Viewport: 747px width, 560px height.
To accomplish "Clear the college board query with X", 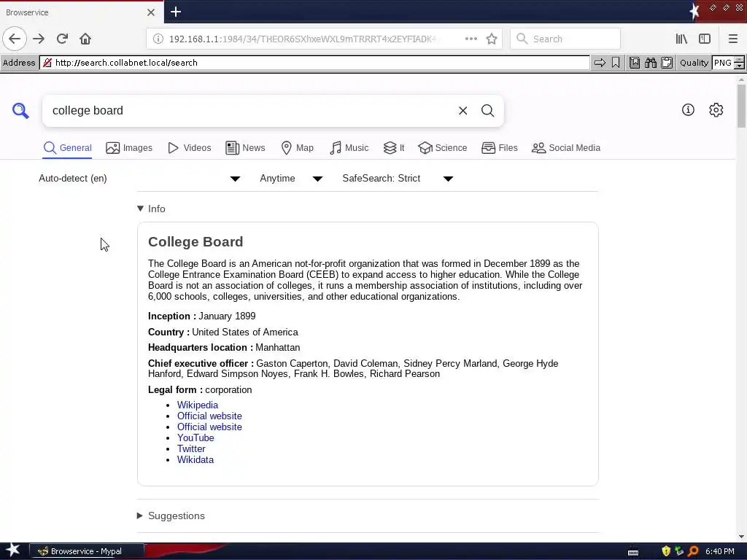I will click(x=462, y=111).
